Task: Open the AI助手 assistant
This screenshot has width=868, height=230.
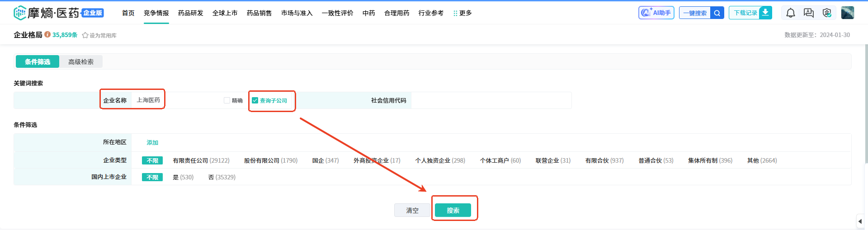Action: 656,13
